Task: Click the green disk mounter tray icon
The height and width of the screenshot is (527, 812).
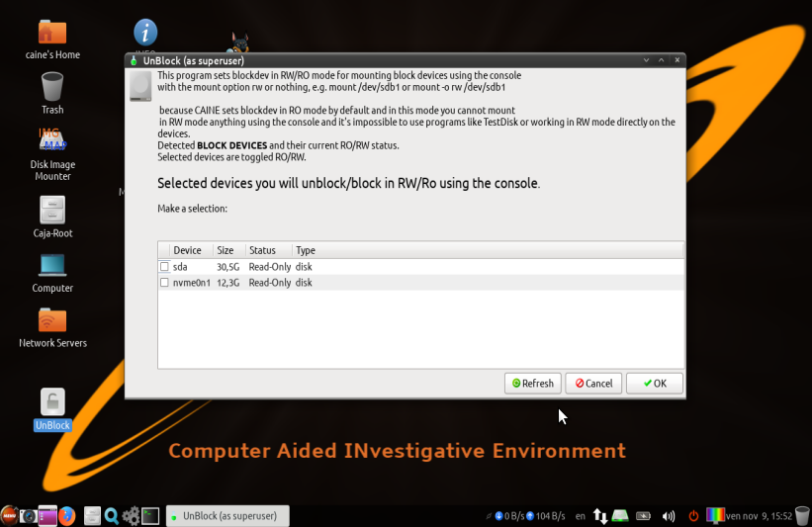Action: (620, 516)
